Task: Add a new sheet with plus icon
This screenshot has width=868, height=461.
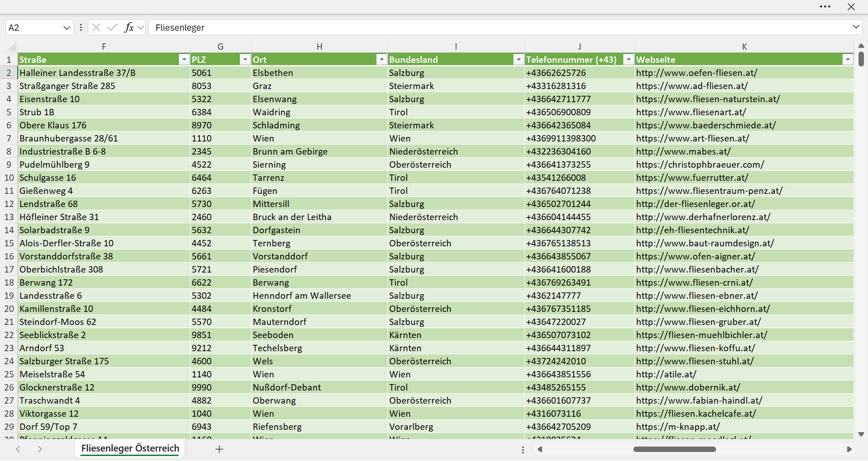Action: click(x=219, y=449)
